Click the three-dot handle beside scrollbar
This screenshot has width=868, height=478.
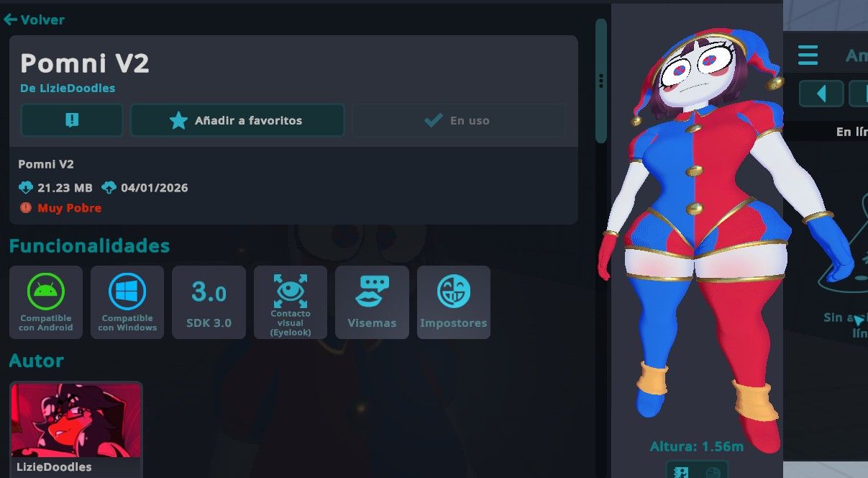601,81
